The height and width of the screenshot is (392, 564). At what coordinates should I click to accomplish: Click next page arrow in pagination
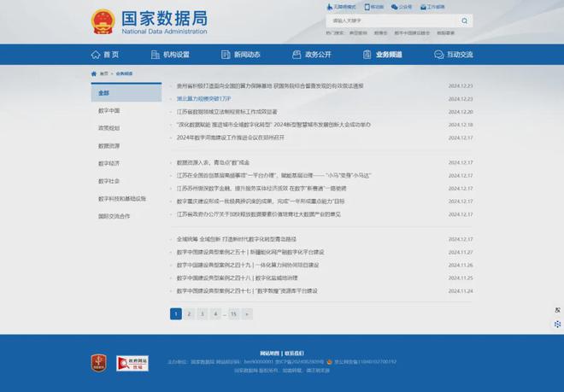pos(247,314)
